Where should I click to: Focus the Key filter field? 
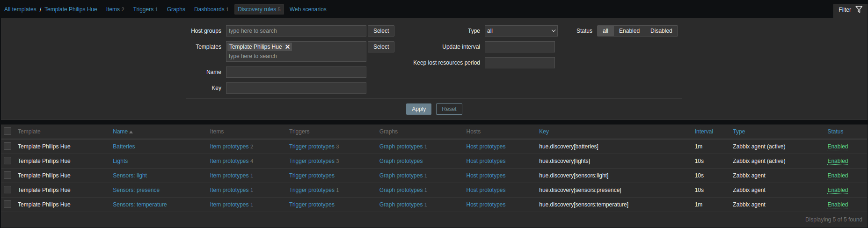pos(296,88)
